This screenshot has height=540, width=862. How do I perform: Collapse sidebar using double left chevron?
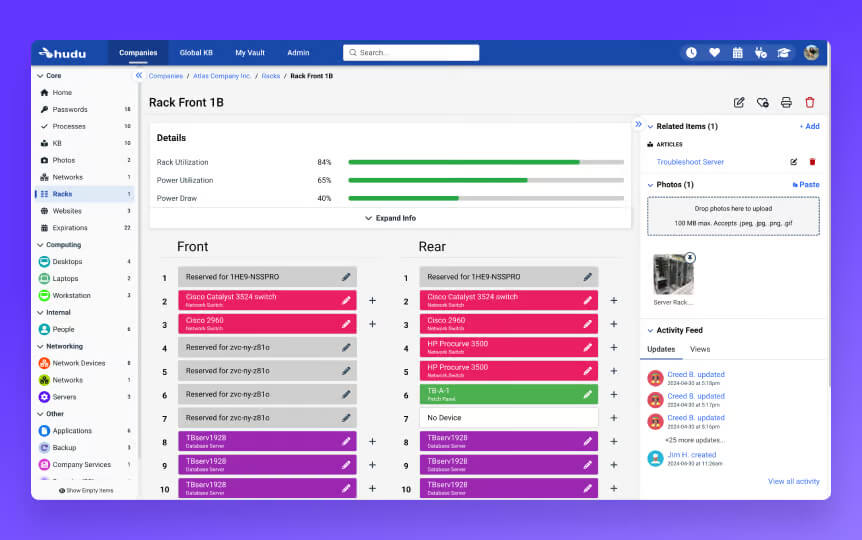point(139,75)
